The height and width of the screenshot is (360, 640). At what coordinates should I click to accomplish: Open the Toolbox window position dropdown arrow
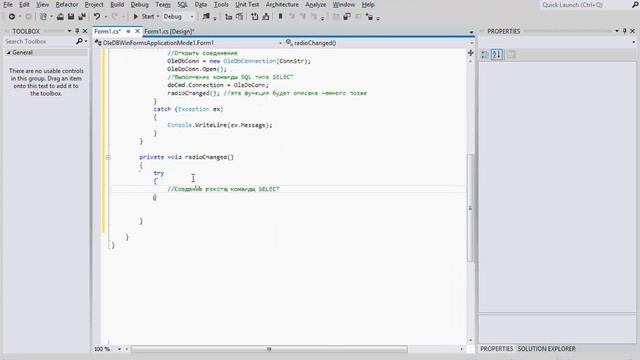[x=69, y=31]
